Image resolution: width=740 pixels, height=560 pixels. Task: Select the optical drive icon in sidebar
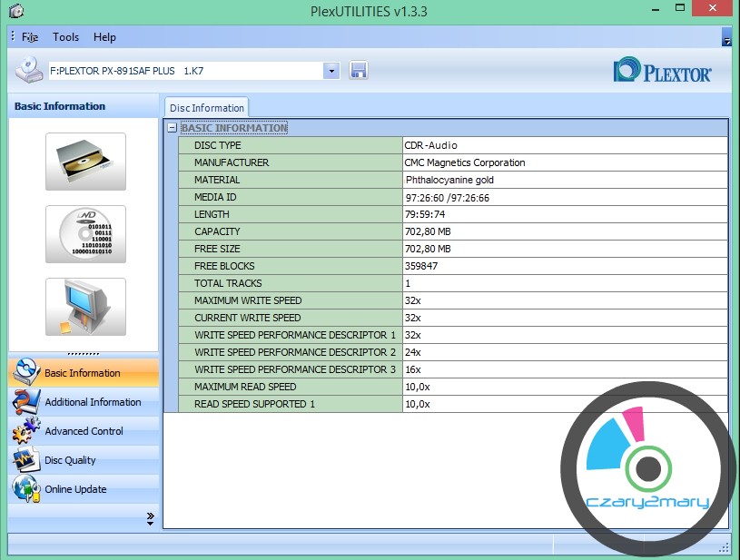pos(85,162)
